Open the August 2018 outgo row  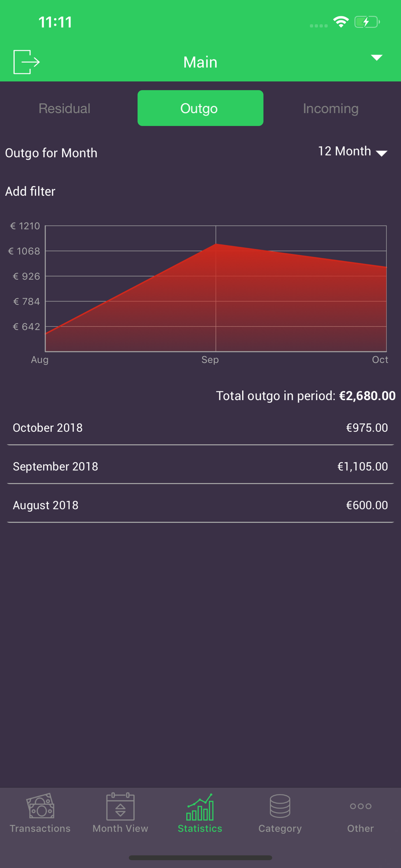tap(200, 505)
